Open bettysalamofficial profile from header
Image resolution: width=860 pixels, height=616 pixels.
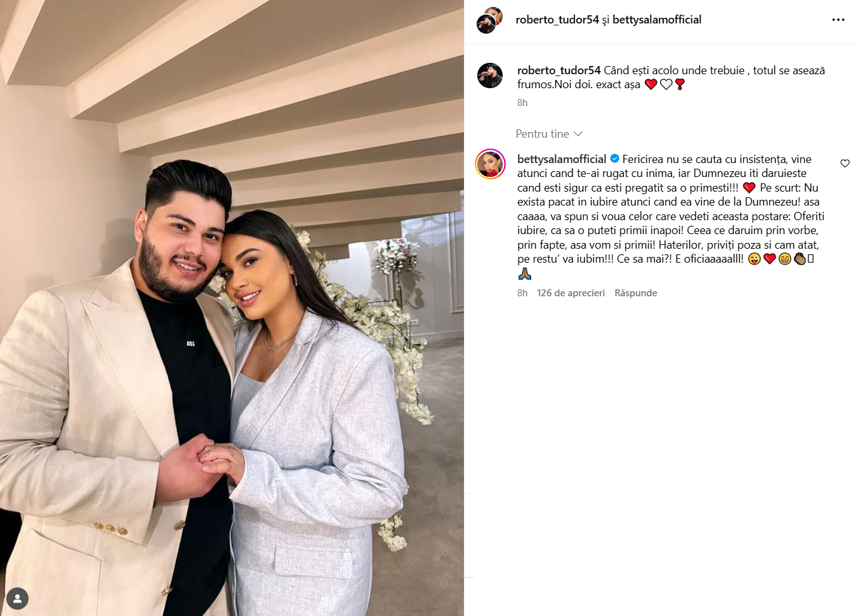657,20
